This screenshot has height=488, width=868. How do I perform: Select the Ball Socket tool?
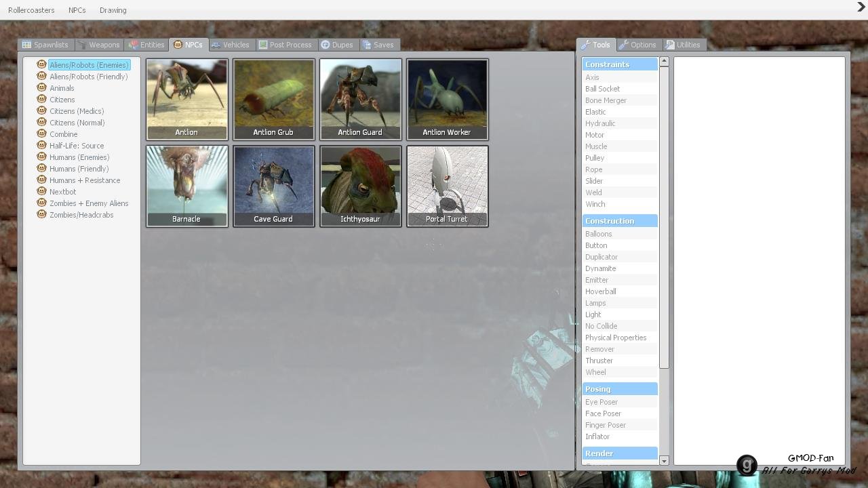point(620,89)
